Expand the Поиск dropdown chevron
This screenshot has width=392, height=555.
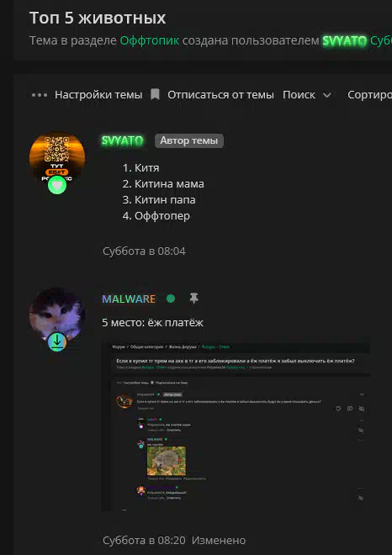pyautogui.click(x=327, y=95)
